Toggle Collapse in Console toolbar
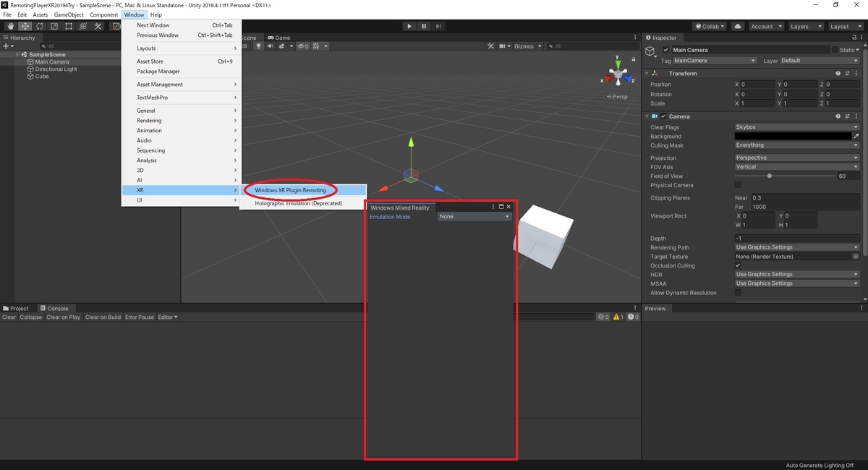 click(31, 317)
